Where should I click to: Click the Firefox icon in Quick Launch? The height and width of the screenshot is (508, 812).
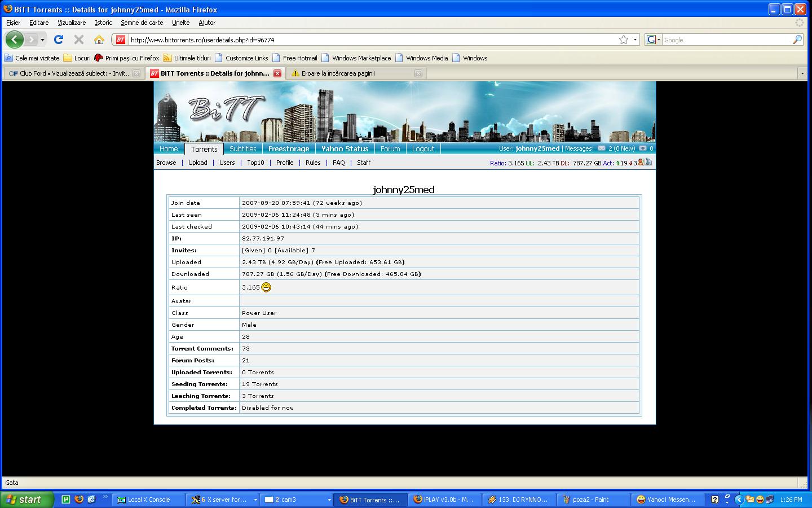(x=79, y=500)
